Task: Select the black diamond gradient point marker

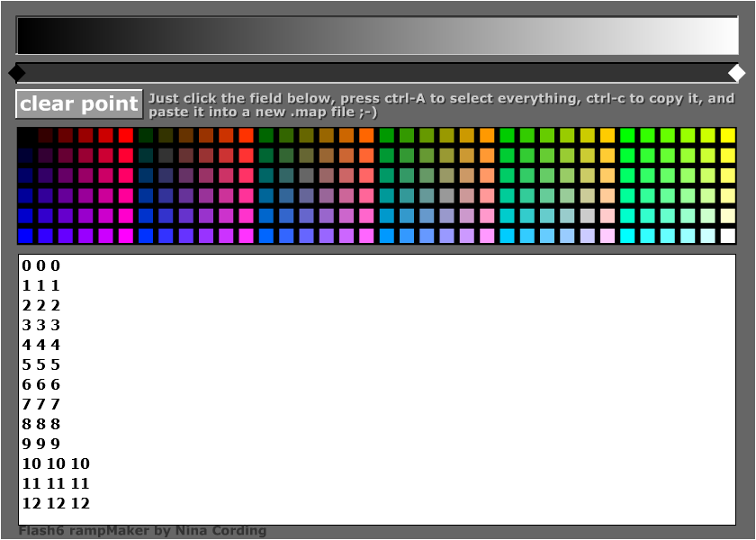Action: (16, 73)
